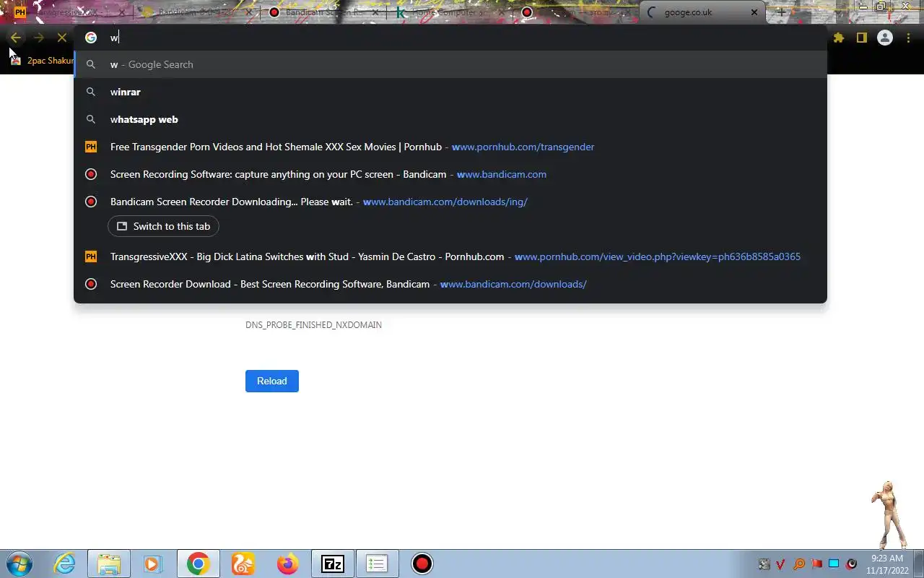Switch to the first PH browser tab
Viewport: 924px width, 578px height.
point(69,12)
